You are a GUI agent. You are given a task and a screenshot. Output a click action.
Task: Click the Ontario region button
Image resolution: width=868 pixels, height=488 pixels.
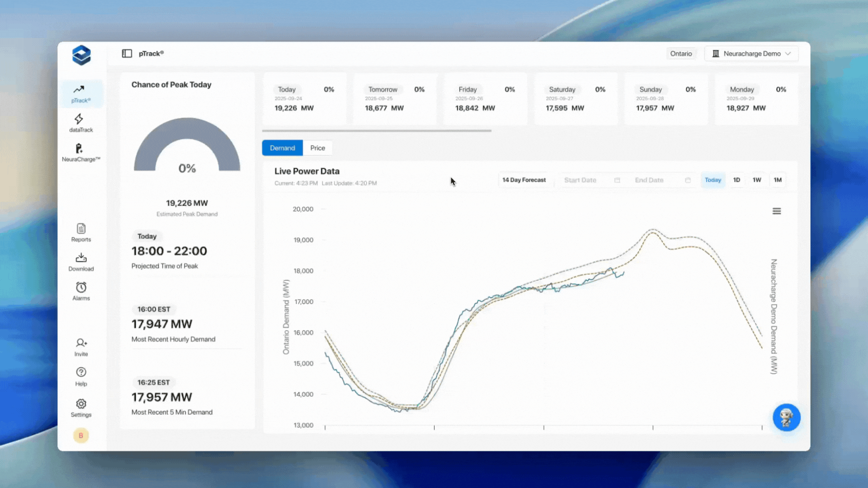point(681,54)
